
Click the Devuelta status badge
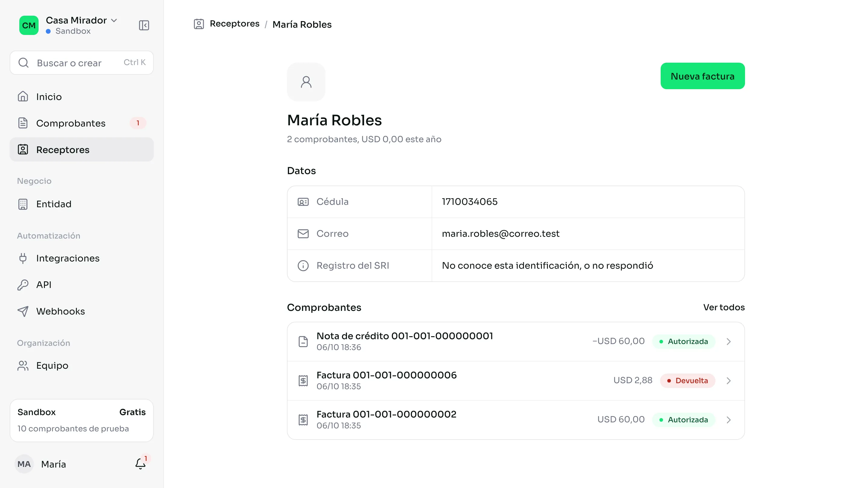[687, 380]
